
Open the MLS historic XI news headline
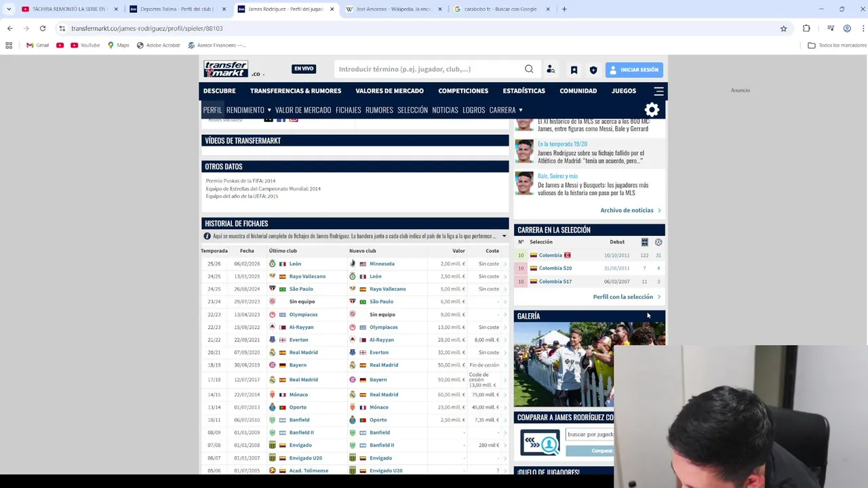pos(593,125)
